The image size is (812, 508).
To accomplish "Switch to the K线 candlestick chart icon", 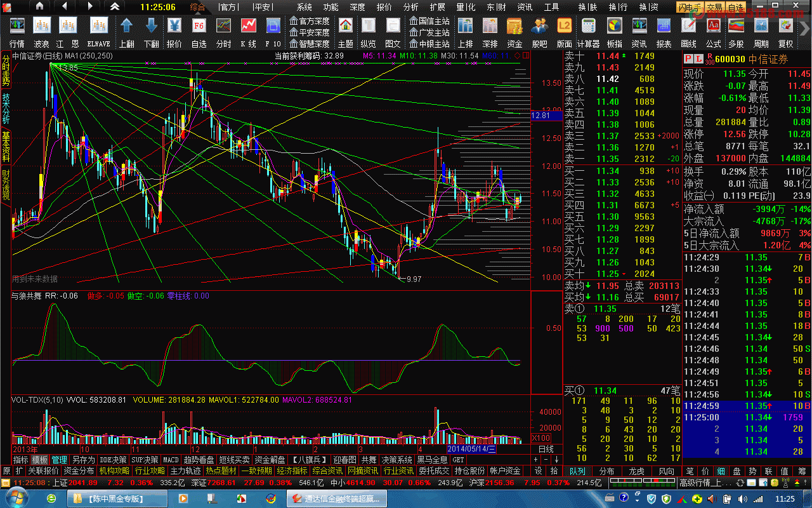I will pyautogui.click(x=248, y=26).
